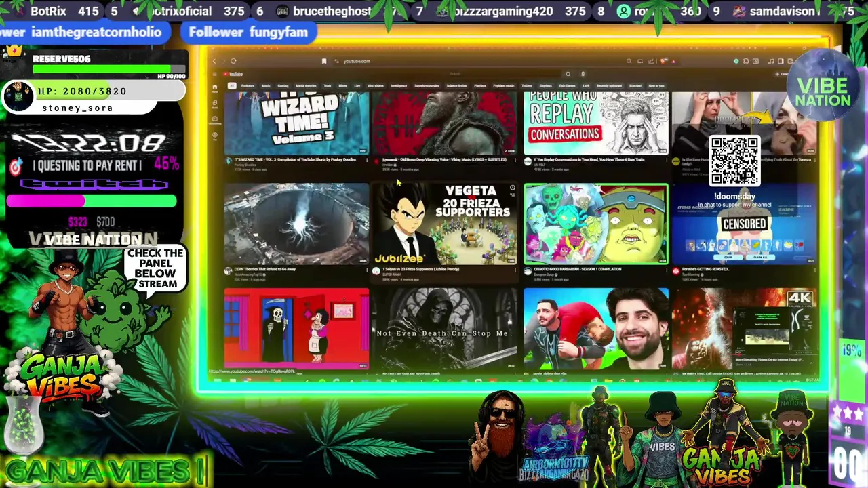Open Subscriptions in YouTube sidebar
868x488 pixels.
click(x=215, y=120)
